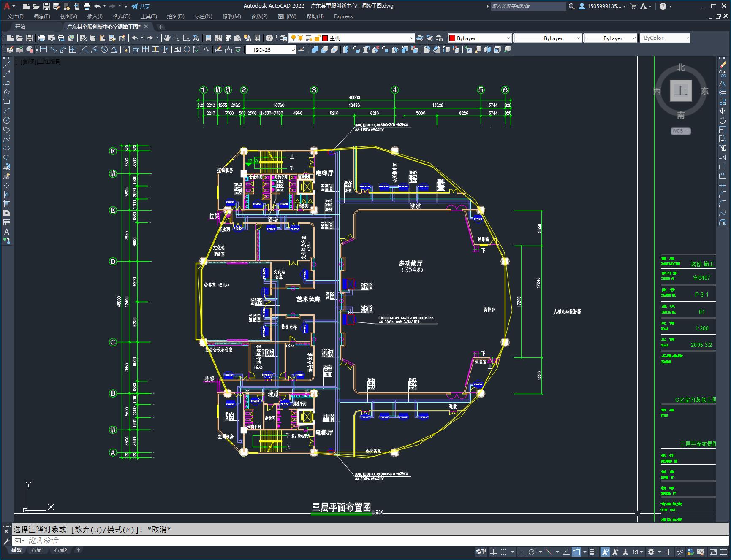Toggle lineweight display in status bar
Image resolution: width=731 pixels, height=560 pixels.
594,552
